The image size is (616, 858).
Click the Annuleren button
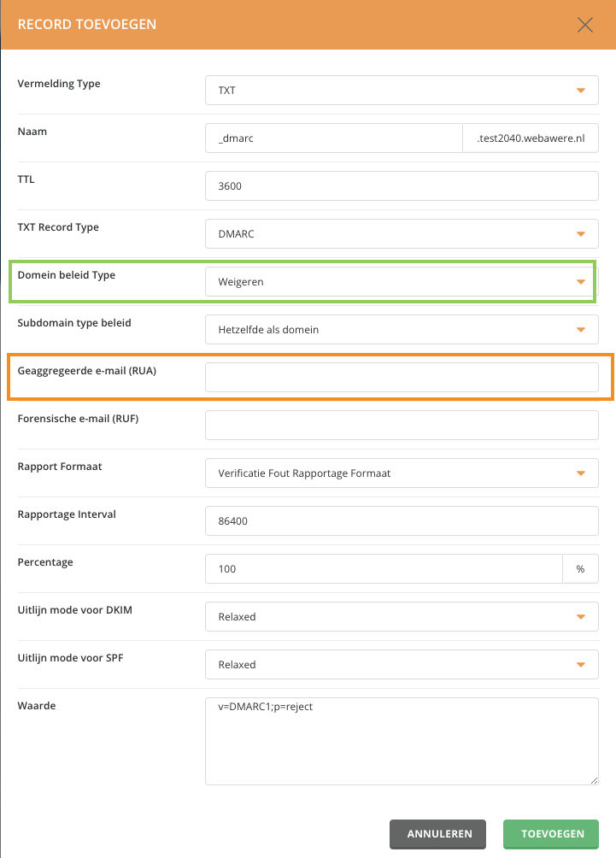(x=437, y=834)
